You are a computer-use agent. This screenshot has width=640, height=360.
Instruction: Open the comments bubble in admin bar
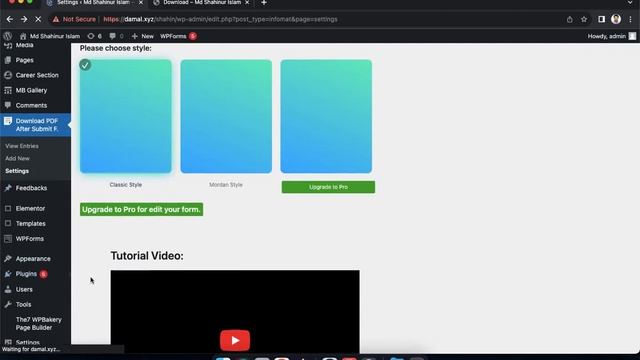tap(116, 36)
